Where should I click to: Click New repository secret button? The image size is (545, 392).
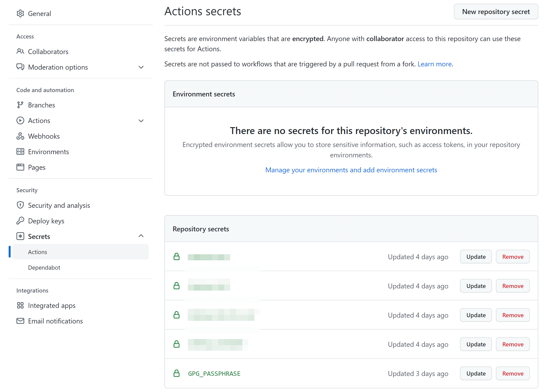click(x=496, y=11)
